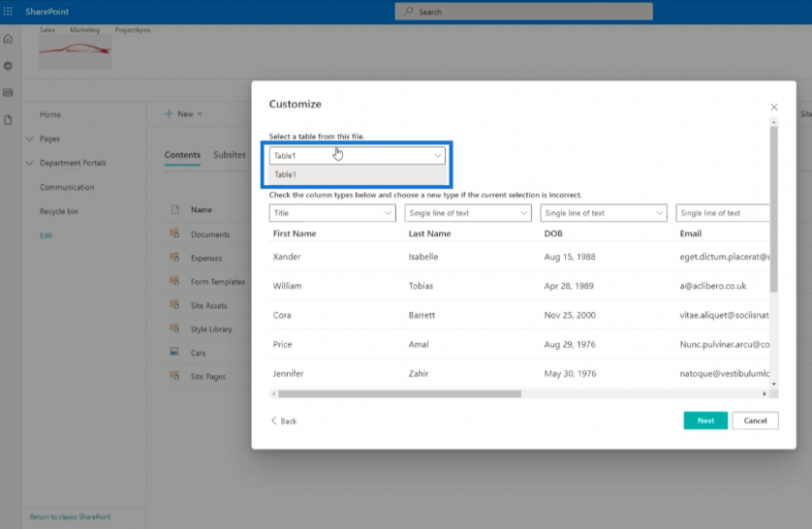
Task: Click the Home icon in left rail
Action: (9, 39)
